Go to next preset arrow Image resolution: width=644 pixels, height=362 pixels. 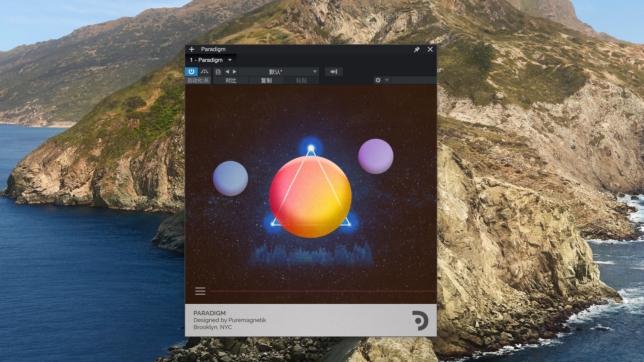234,72
